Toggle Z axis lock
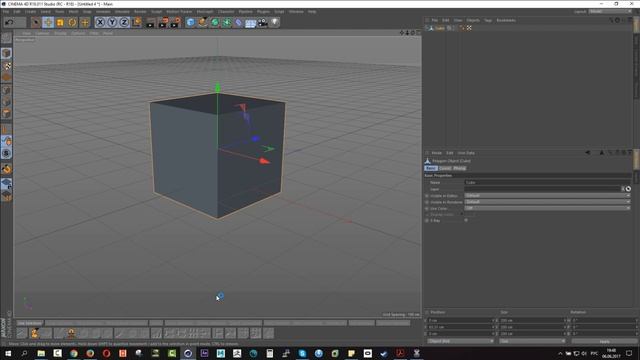 (x=124, y=22)
